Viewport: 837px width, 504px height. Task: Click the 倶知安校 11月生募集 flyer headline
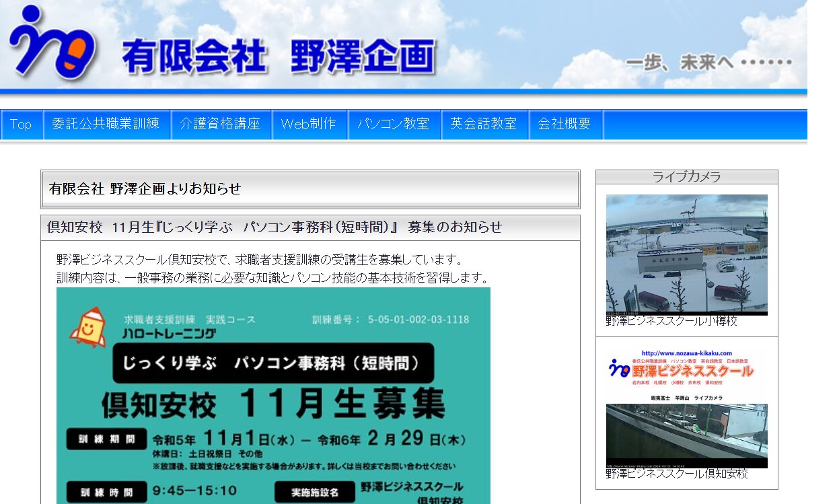273,404
